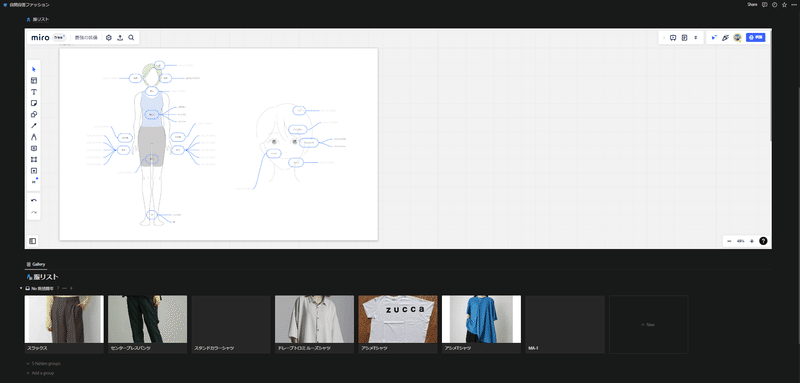Switch to the Gallery view tab

pyautogui.click(x=36, y=264)
